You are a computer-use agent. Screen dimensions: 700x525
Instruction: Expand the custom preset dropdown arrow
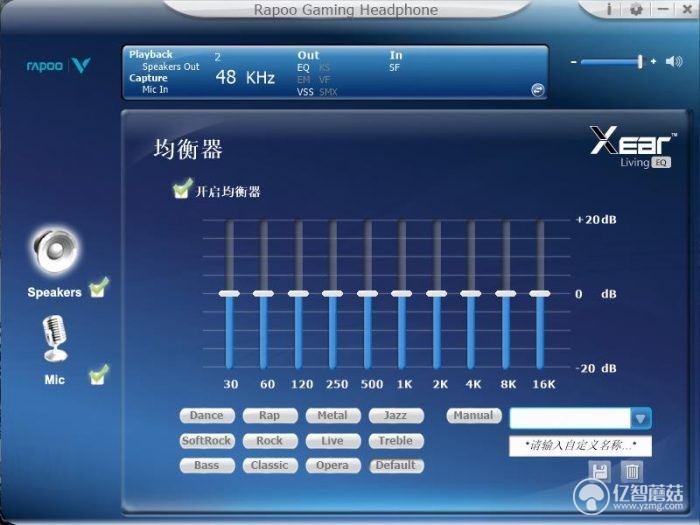(x=641, y=418)
